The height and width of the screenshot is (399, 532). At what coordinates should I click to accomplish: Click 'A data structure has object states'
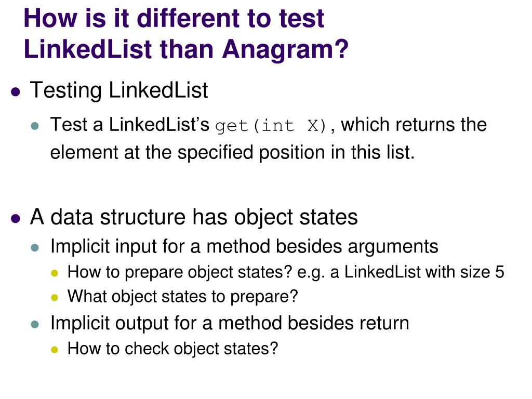tap(194, 217)
